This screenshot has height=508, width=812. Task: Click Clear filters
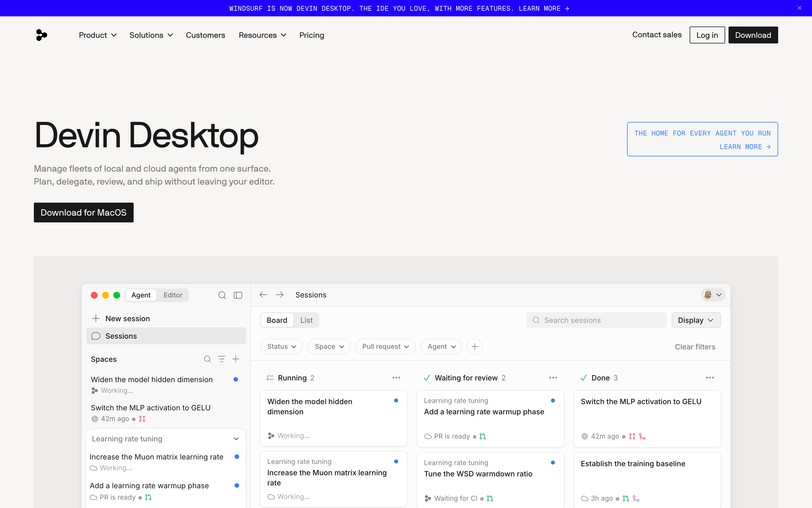coord(695,347)
